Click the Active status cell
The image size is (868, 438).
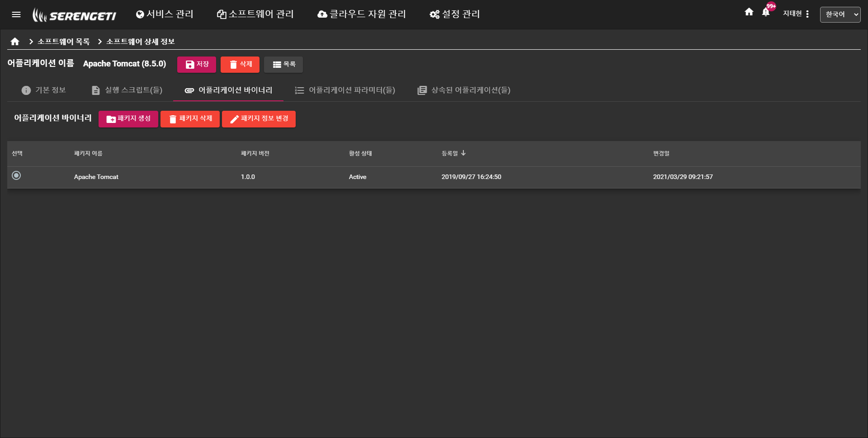click(358, 177)
